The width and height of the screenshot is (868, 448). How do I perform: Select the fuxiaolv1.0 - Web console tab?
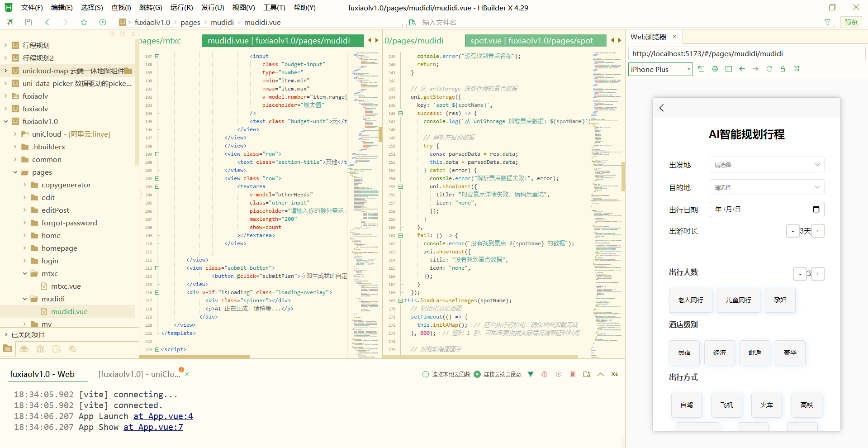(x=42, y=374)
